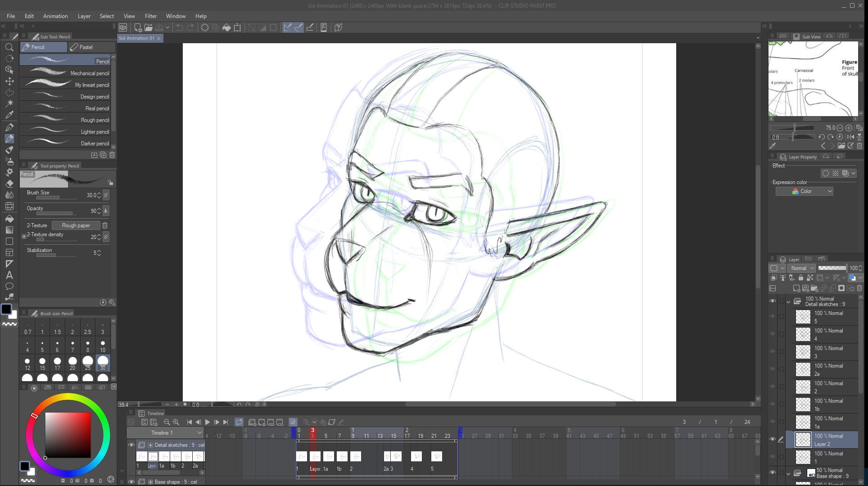Open the Layer menu
The height and width of the screenshot is (486, 868).
pos(84,16)
